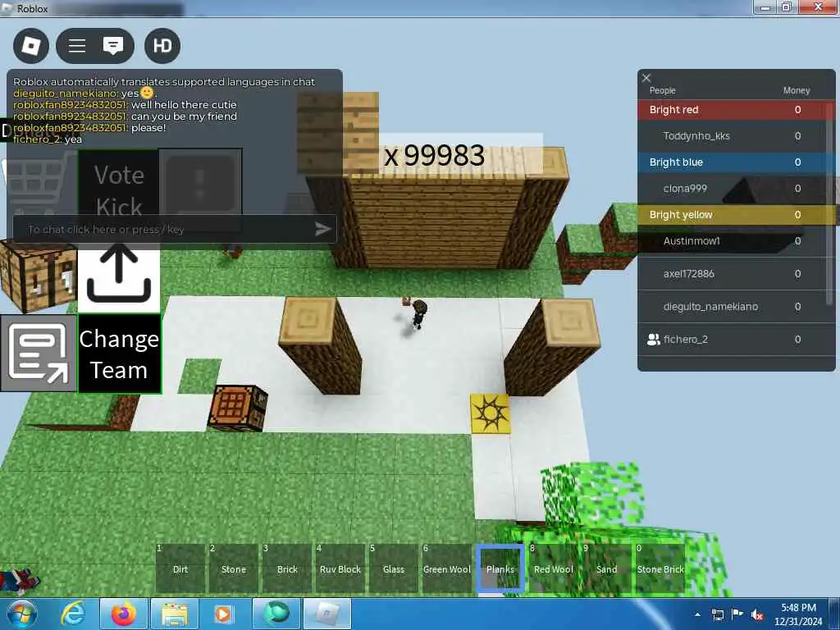Click the leaderboard scrollbar
Image resolution: width=840 pixels, height=630 pixels.
[830, 203]
